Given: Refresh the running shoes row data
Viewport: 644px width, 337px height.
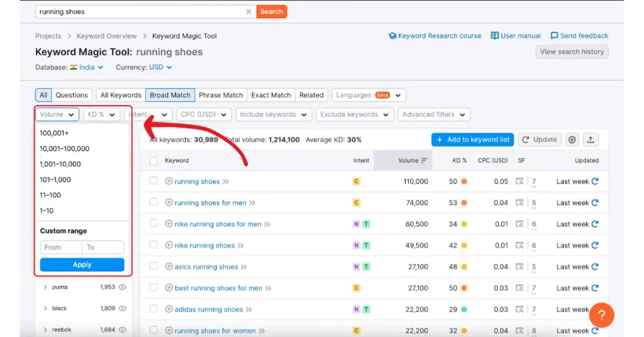Looking at the screenshot, I should [595, 181].
